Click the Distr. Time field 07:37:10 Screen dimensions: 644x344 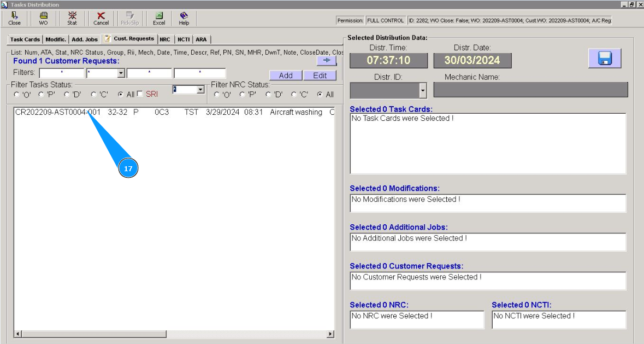click(388, 60)
